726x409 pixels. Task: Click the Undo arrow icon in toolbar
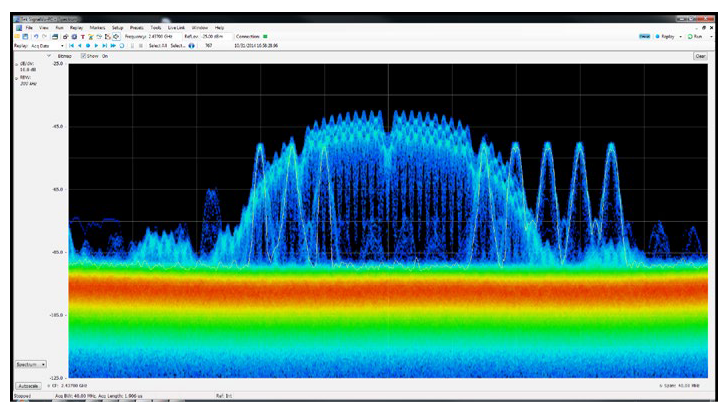coord(36,36)
